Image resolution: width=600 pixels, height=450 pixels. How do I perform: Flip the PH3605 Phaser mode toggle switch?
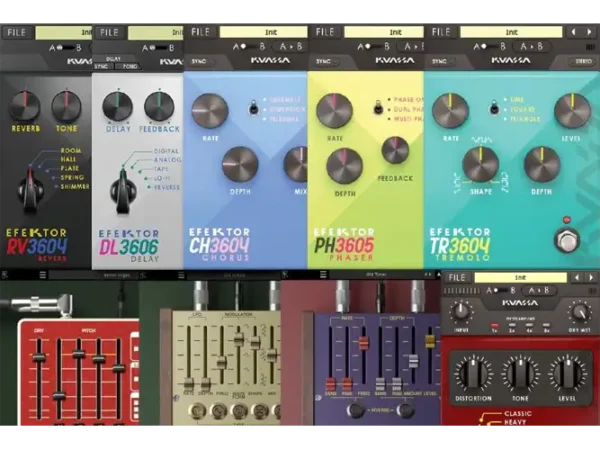(x=378, y=107)
